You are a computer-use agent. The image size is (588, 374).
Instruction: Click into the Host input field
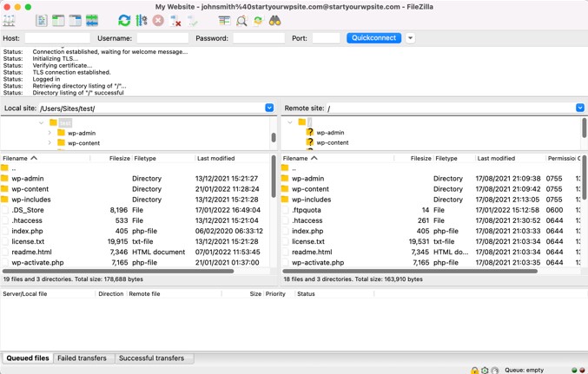pos(57,38)
